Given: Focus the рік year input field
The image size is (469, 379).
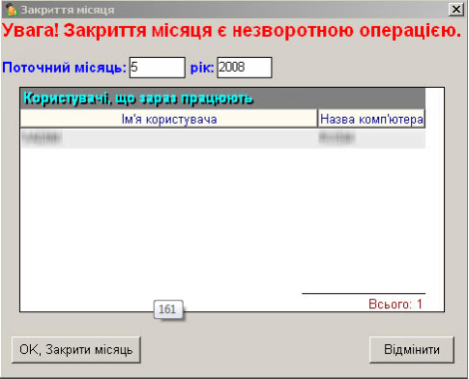Looking at the screenshot, I should 244,67.
